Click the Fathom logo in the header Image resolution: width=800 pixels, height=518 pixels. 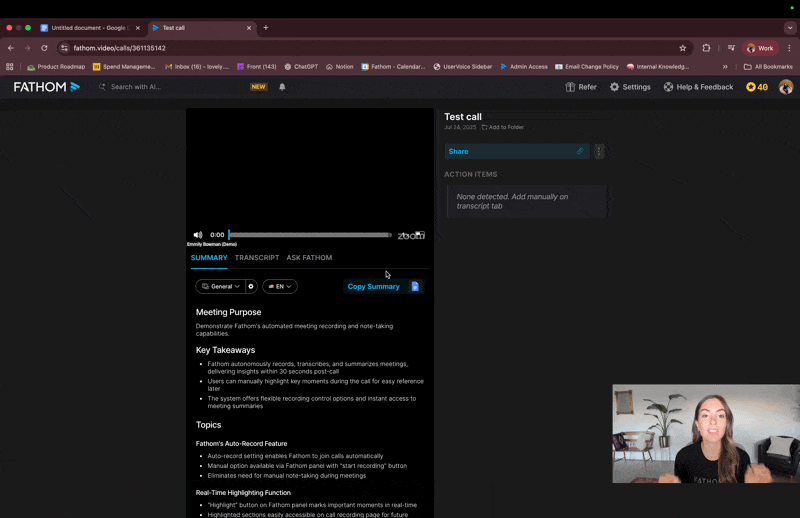point(46,87)
